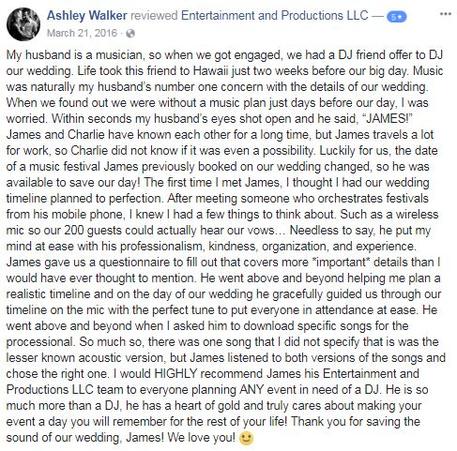This screenshot has height=451, width=457.
Task: Click the globe public audience icon
Action: click(x=131, y=33)
